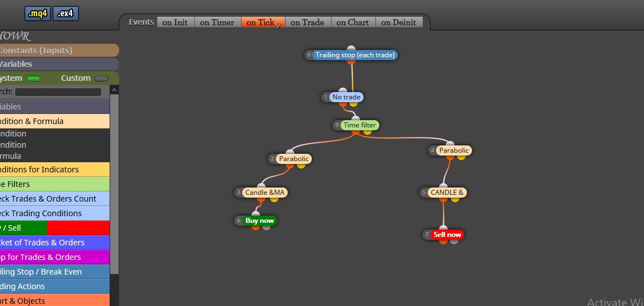
Task: Click No trade block's yellow output connector
Action: [353, 103]
